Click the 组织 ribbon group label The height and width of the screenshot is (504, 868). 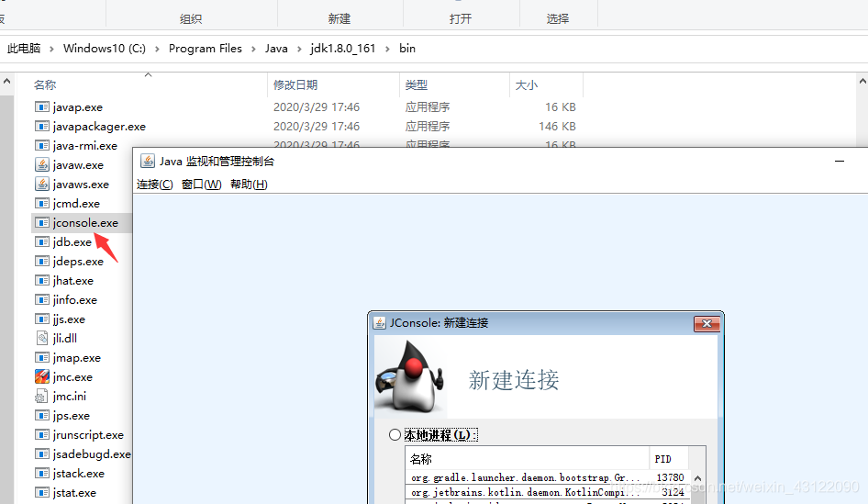tap(191, 19)
